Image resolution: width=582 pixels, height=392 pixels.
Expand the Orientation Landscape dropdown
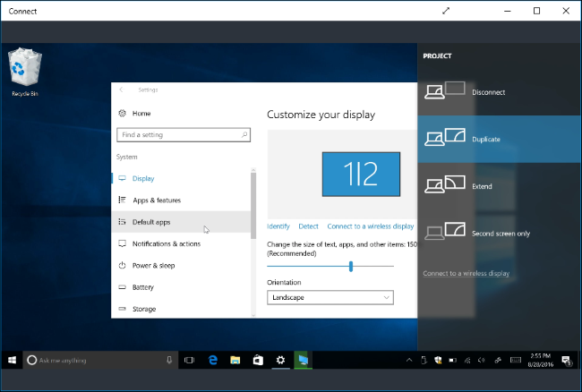point(330,297)
